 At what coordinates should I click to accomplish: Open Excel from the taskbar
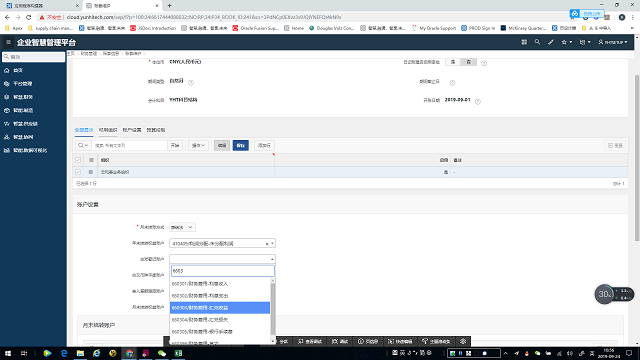[178, 353]
